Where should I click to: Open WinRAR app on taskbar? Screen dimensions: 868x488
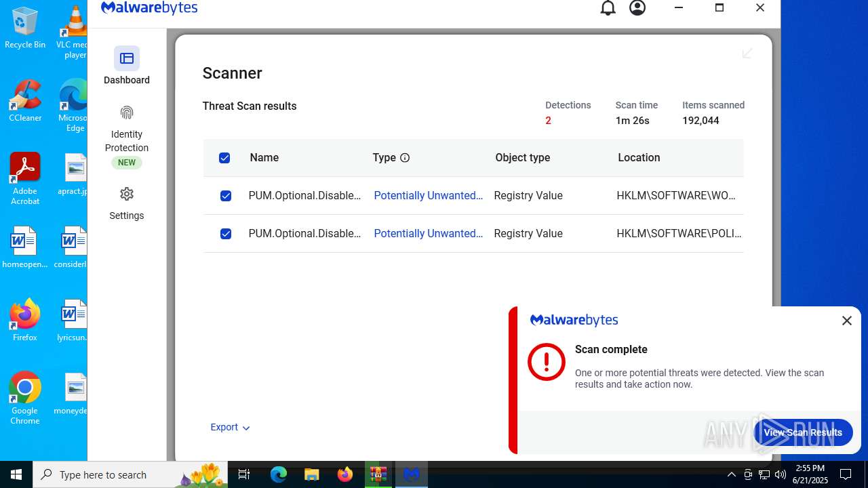pyautogui.click(x=378, y=474)
